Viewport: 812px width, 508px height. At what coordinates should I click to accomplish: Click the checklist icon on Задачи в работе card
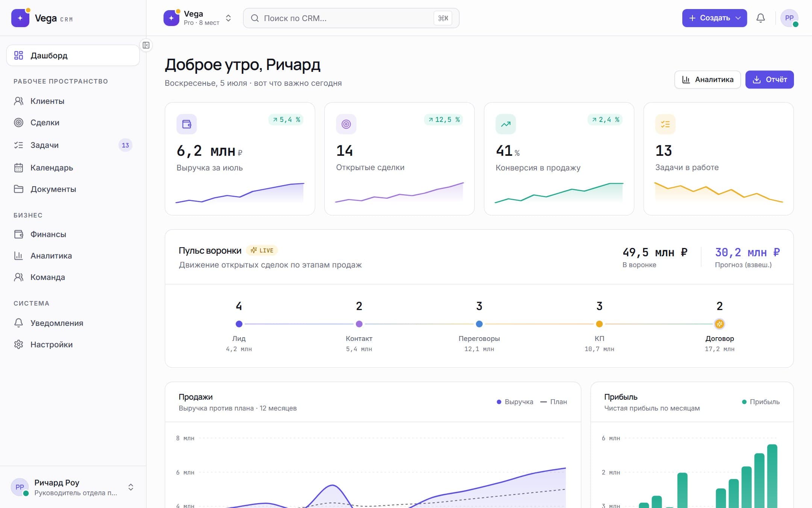click(x=665, y=124)
